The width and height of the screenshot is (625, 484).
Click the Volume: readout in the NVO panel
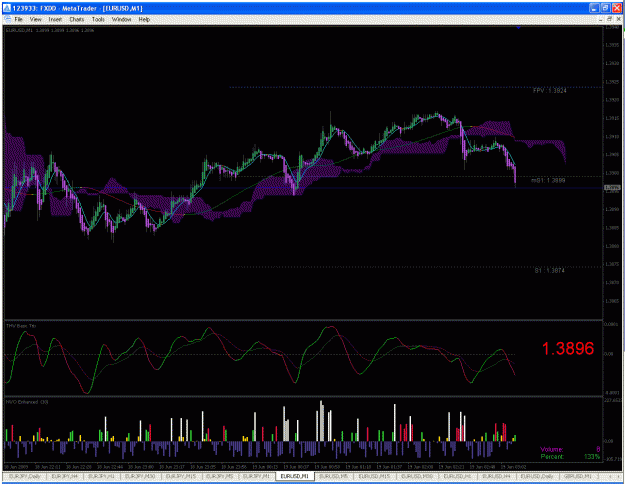(570, 449)
